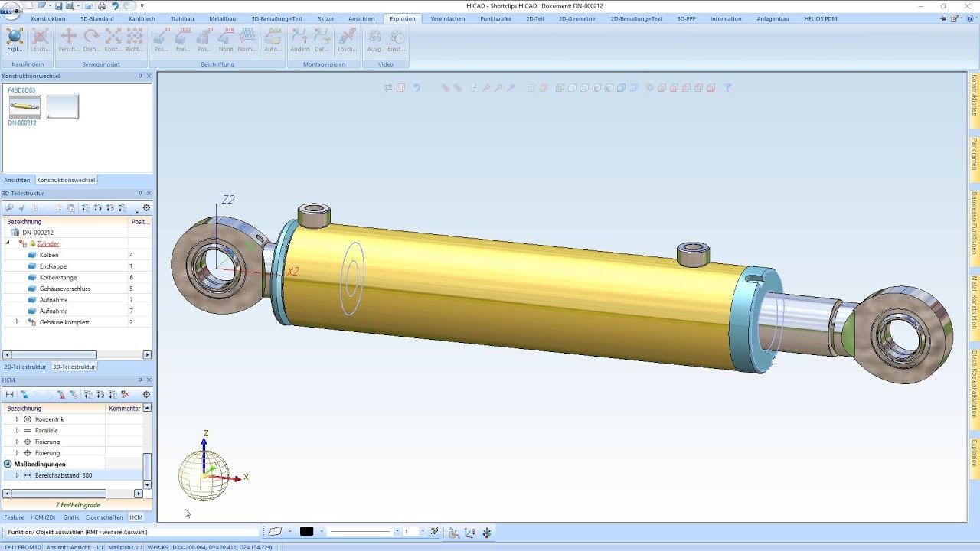Click the magnifier search icon in 3D-Teilestruktur toolbar
The width and height of the screenshot is (980, 551).
[x=9, y=207]
